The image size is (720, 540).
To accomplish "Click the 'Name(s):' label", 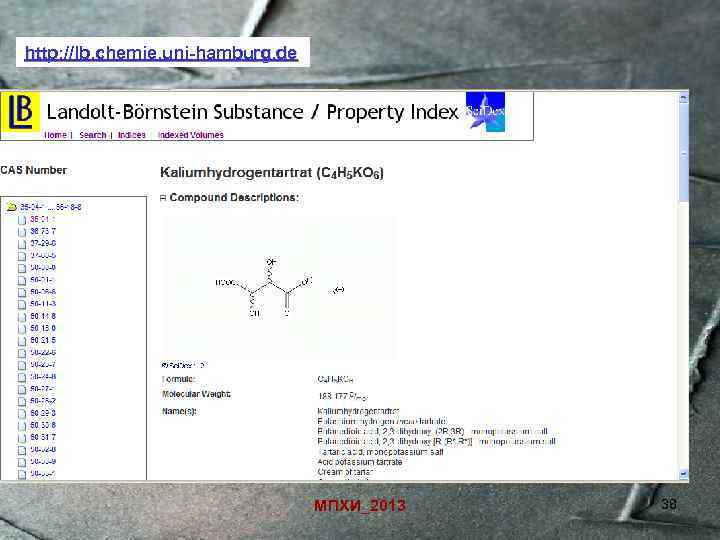I will pos(180,411).
